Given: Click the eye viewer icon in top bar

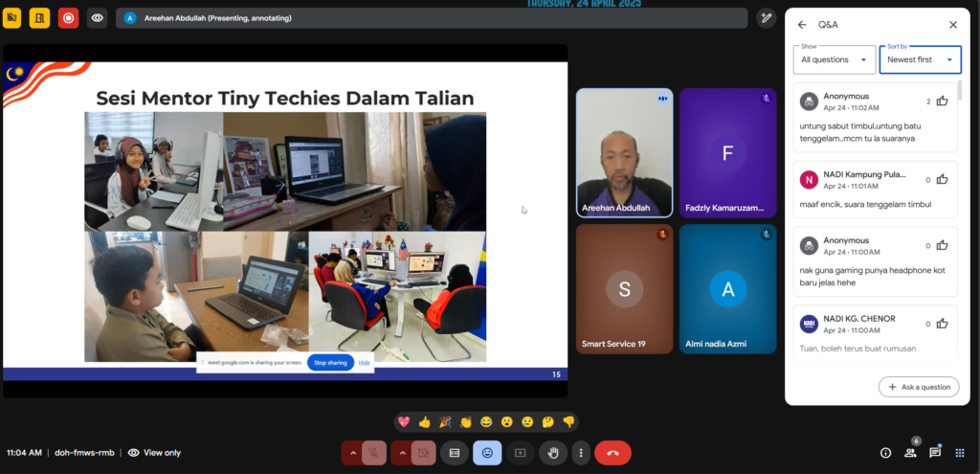Looking at the screenshot, I should click(97, 18).
